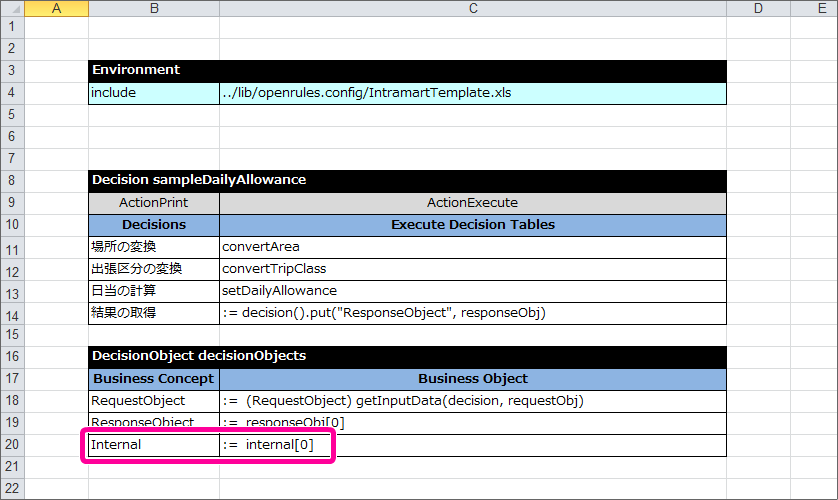Select the responseObj[0] cell
The image size is (838, 500).
pyautogui.click(x=473, y=423)
